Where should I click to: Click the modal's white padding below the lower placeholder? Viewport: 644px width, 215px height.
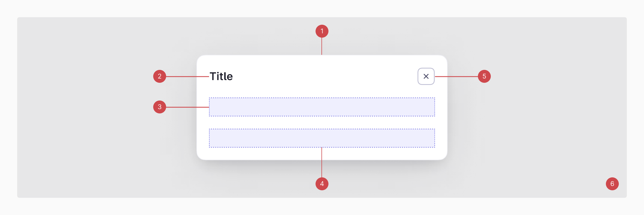268,154
